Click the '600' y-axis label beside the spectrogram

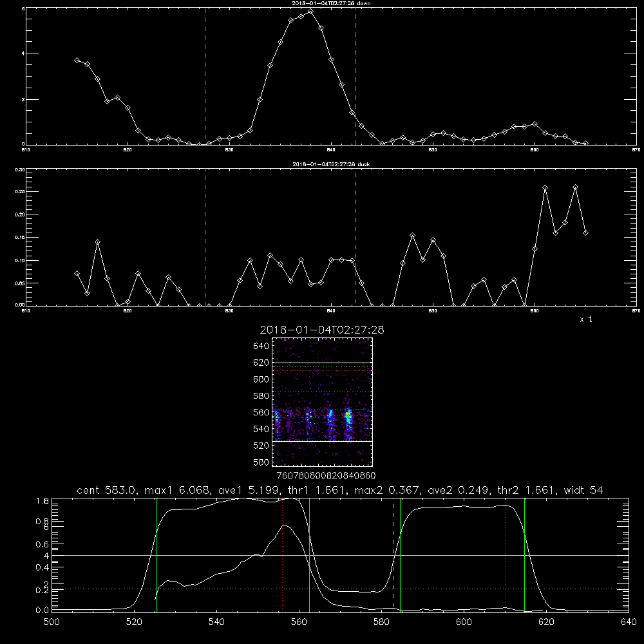pyautogui.click(x=261, y=379)
